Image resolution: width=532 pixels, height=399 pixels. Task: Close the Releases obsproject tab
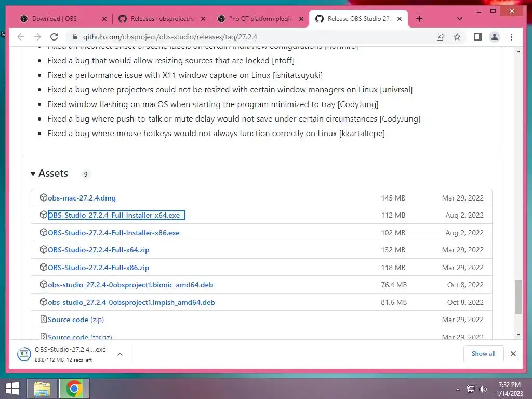pyautogui.click(x=203, y=19)
